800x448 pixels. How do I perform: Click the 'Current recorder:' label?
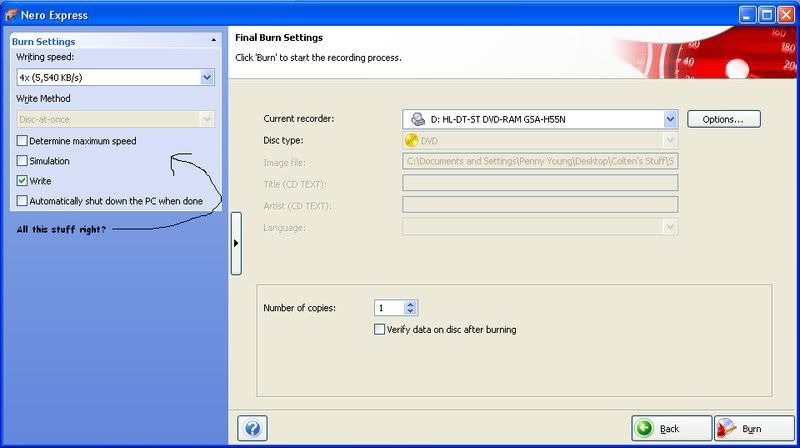tap(298, 118)
